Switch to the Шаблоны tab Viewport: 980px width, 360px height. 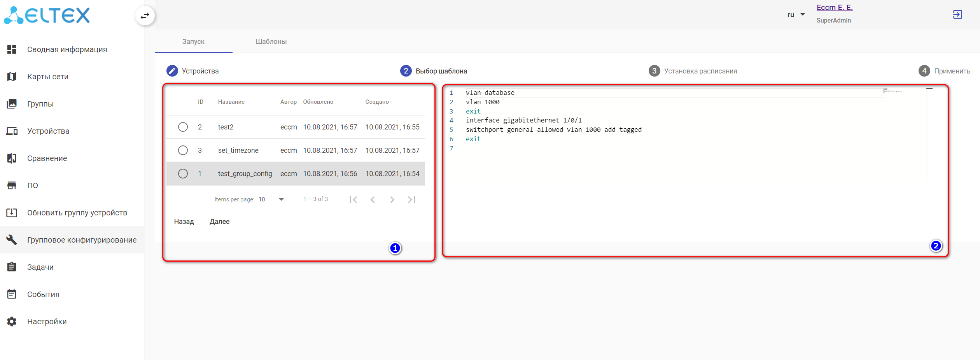pyautogui.click(x=271, y=42)
